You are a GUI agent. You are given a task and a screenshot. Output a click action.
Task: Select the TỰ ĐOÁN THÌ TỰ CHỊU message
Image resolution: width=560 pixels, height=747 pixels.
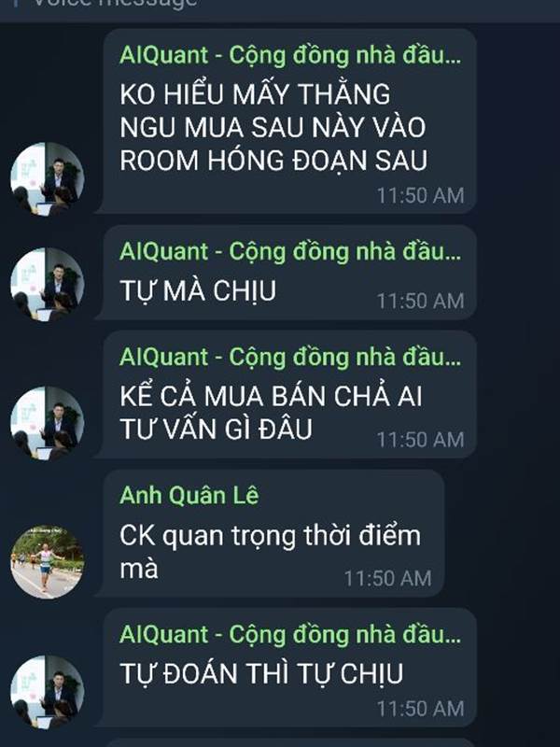pyautogui.click(x=289, y=668)
